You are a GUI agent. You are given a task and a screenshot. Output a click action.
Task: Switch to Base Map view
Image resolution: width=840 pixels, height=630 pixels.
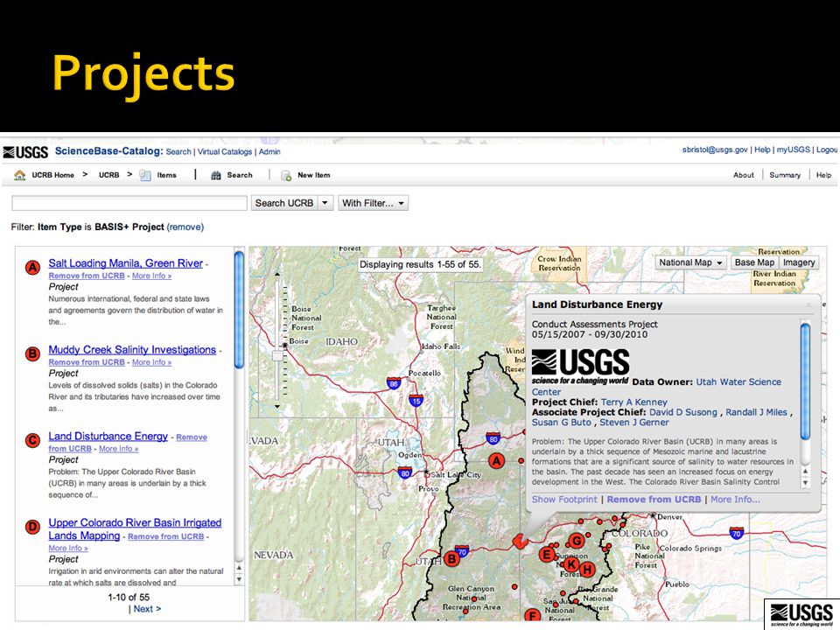[x=754, y=262]
